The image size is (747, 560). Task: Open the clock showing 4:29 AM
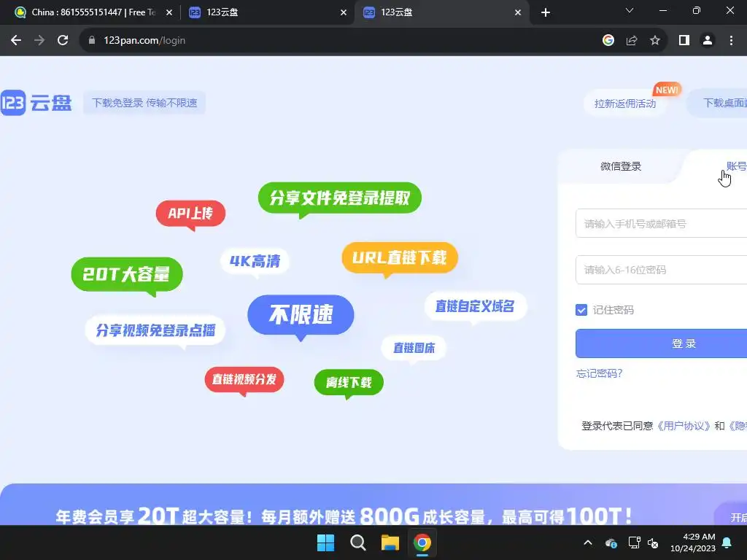point(693,542)
